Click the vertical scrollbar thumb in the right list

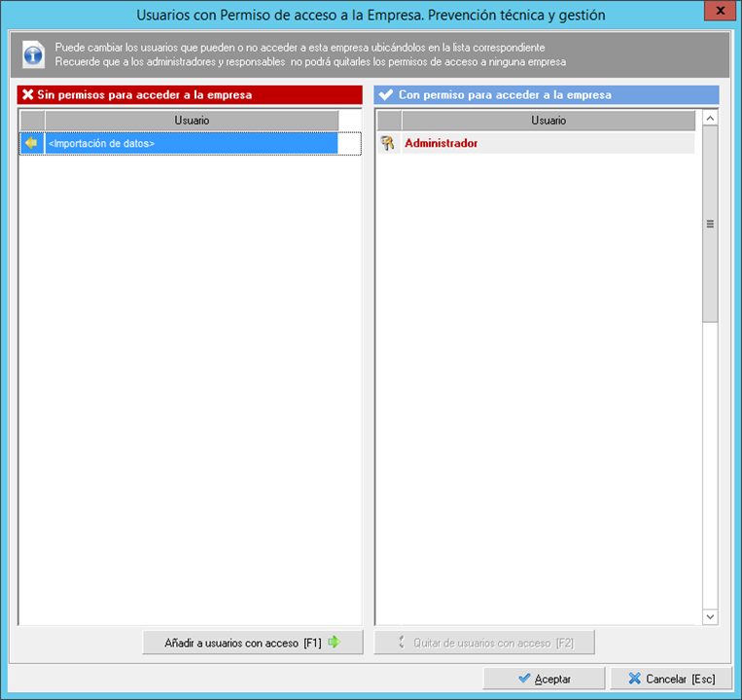coord(710,224)
